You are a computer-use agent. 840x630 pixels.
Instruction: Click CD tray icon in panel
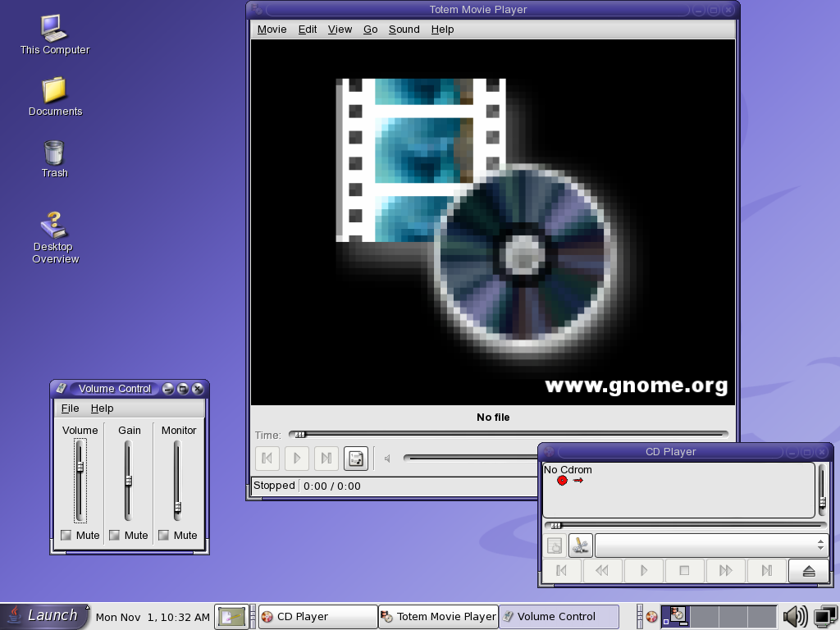point(651,617)
